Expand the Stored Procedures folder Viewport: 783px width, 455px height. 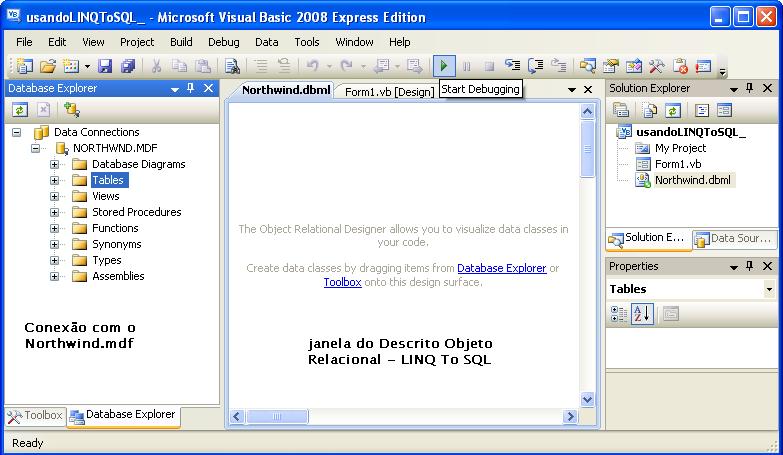[54, 212]
